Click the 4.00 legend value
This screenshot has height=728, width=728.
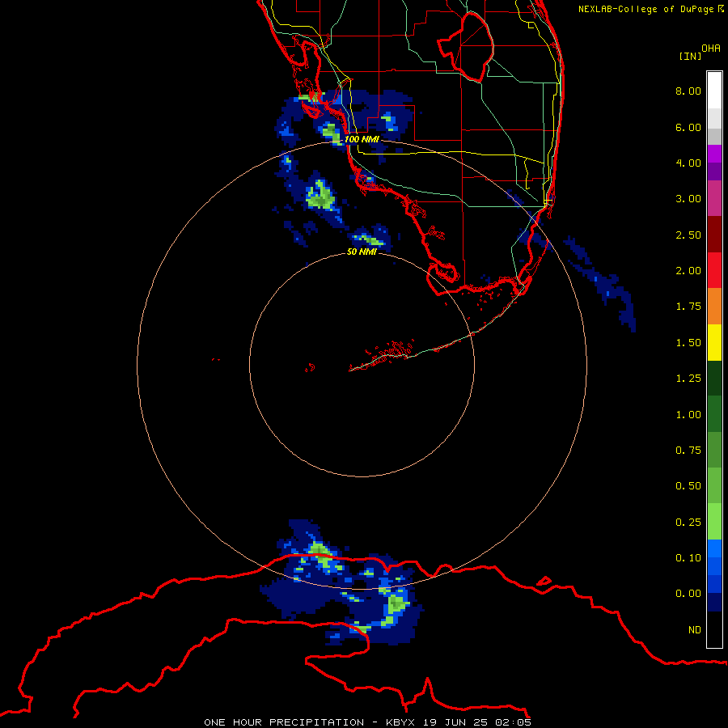688,163
